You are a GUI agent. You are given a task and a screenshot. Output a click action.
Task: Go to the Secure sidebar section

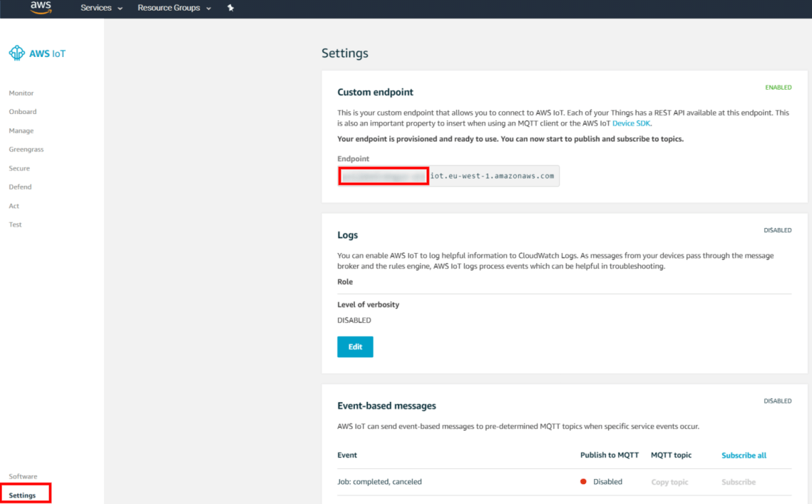point(19,169)
